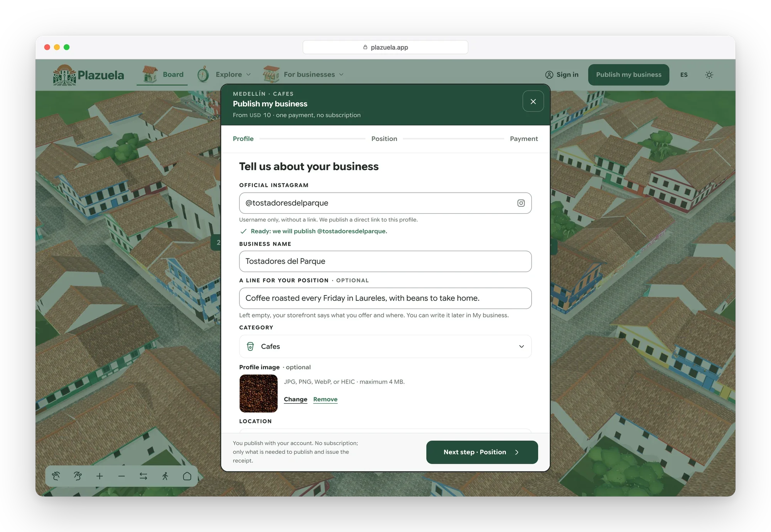Image resolution: width=771 pixels, height=532 pixels.
Task: Go to the Payment step
Action: pyautogui.click(x=524, y=139)
